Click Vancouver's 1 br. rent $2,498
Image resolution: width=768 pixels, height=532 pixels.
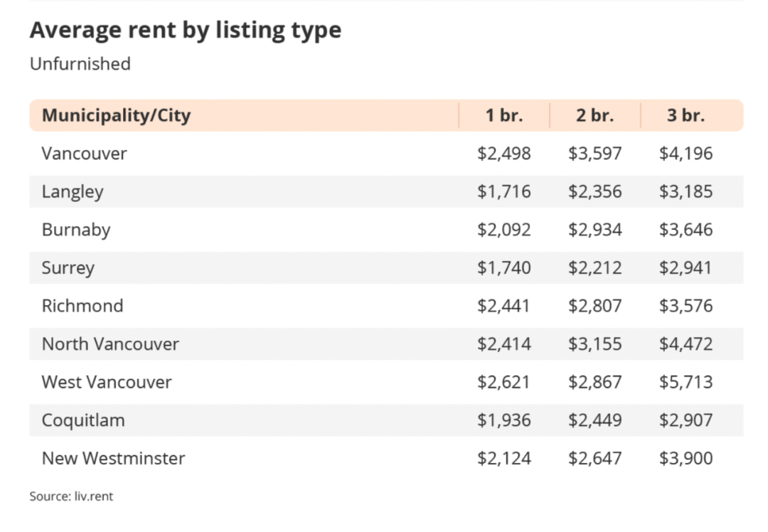(504, 154)
